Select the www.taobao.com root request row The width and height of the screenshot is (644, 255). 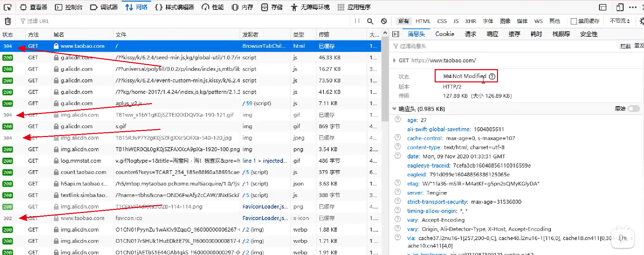190,46
